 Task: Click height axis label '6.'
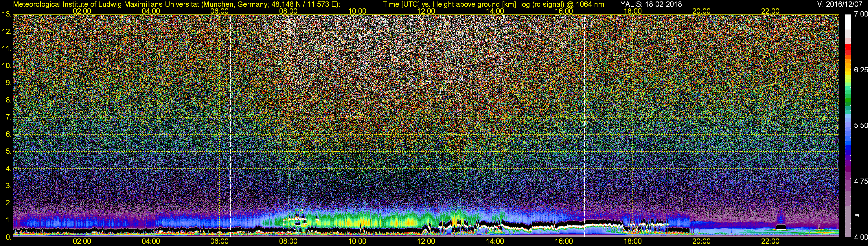point(8,134)
